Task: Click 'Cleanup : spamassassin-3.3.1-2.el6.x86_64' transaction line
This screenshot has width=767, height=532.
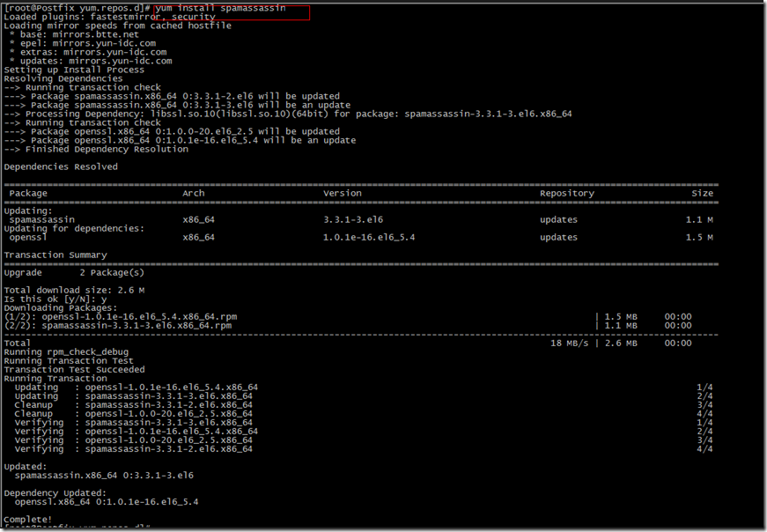Action: tap(134, 404)
